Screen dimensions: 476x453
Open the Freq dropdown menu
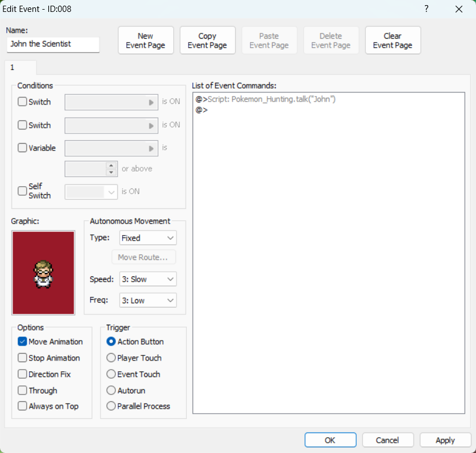[148, 300]
